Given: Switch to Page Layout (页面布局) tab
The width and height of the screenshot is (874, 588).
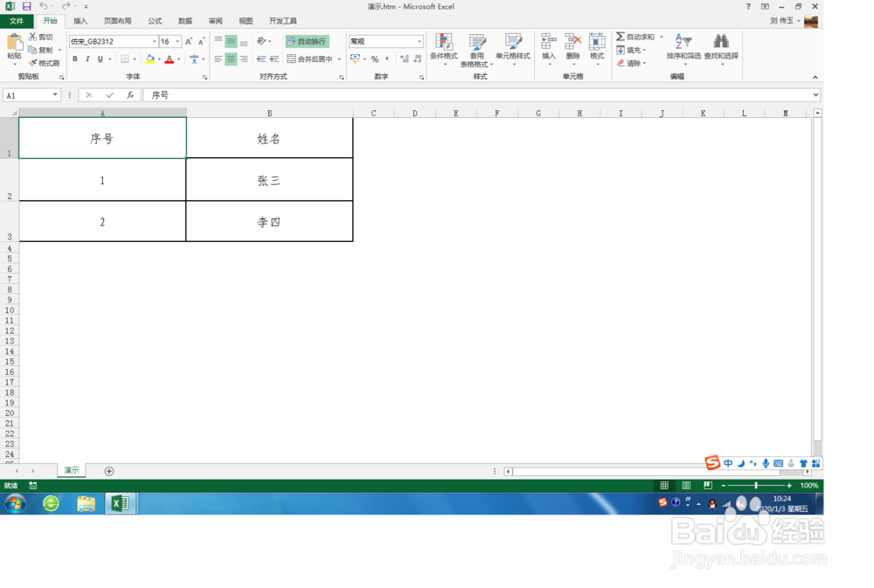Looking at the screenshot, I should tap(118, 21).
